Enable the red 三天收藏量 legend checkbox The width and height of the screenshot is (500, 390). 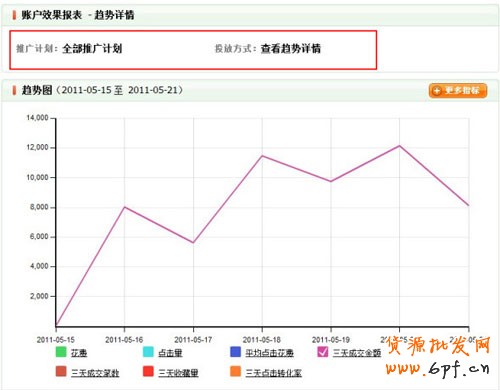tap(148, 371)
